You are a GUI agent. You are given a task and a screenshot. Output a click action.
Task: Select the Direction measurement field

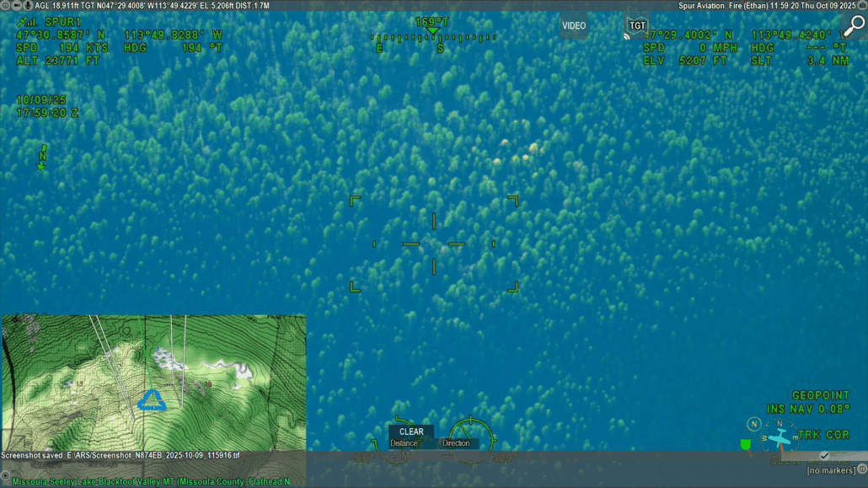tap(456, 443)
